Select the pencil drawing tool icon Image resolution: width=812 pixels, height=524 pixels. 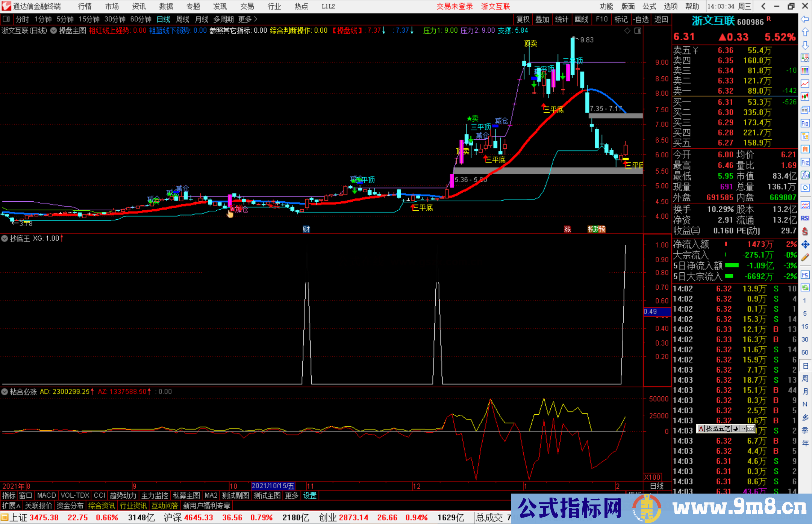tap(805, 257)
